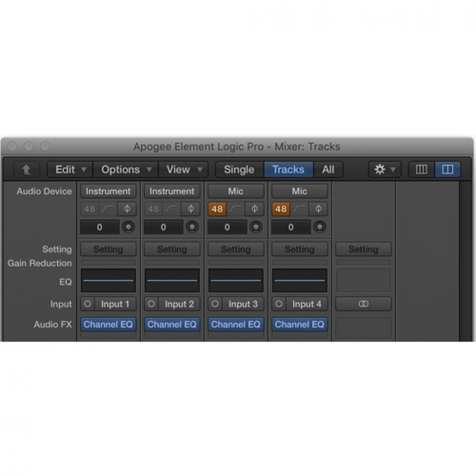Toggle the mono format button for Input 2
476x476 pixels.
pyautogui.click(x=151, y=304)
